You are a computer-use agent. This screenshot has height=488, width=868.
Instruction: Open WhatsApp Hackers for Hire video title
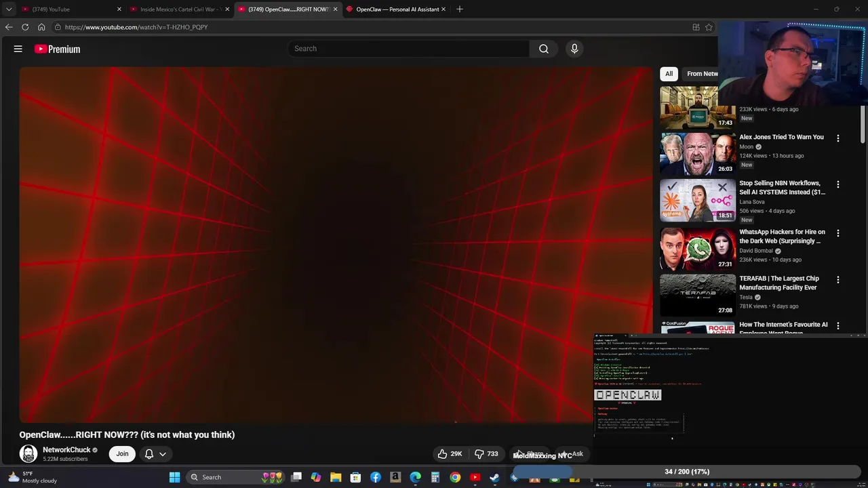point(782,237)
